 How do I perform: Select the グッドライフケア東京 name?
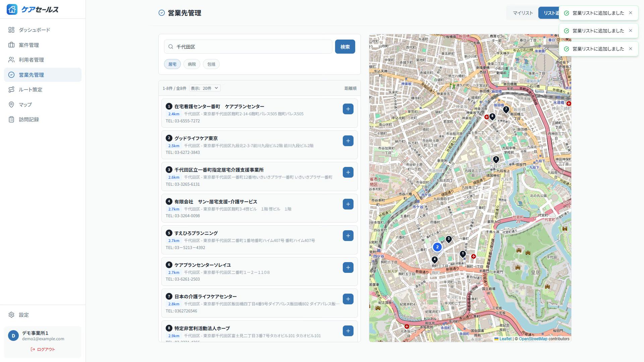click(x=196, y=138)
